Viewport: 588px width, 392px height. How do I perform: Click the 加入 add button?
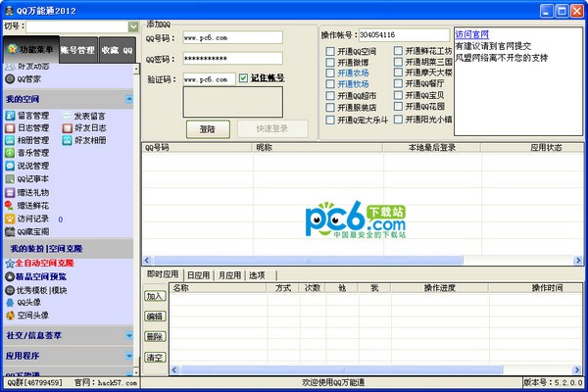click(155, 296)
